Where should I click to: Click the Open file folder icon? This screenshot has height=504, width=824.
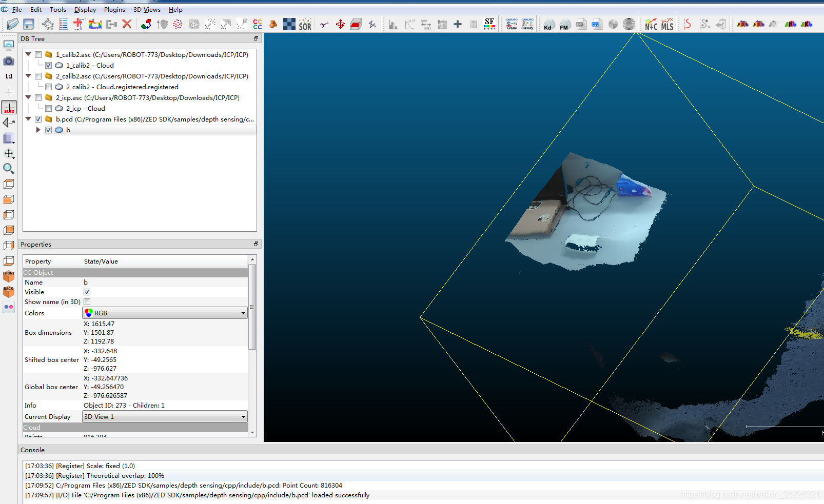(13, 24)
